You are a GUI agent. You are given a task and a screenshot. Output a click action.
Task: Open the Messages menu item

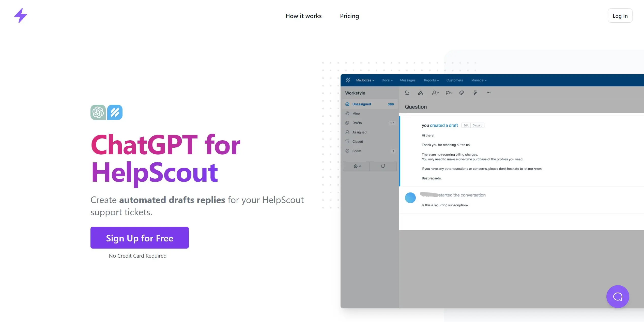[408, 80]
